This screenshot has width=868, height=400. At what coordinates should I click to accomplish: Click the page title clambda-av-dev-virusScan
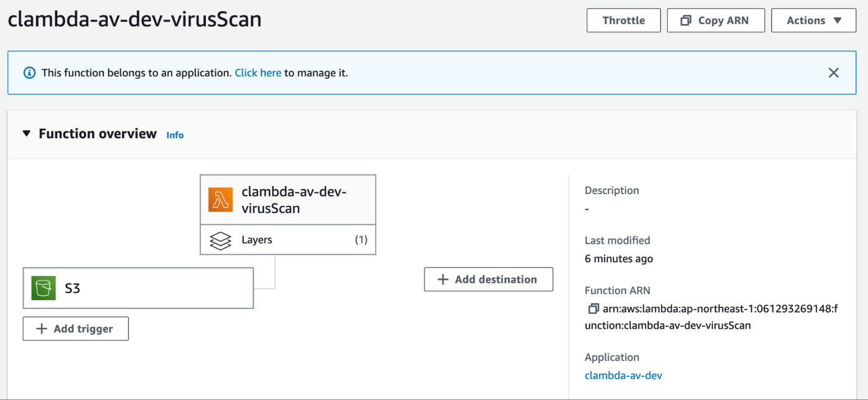tap(135, 19)
